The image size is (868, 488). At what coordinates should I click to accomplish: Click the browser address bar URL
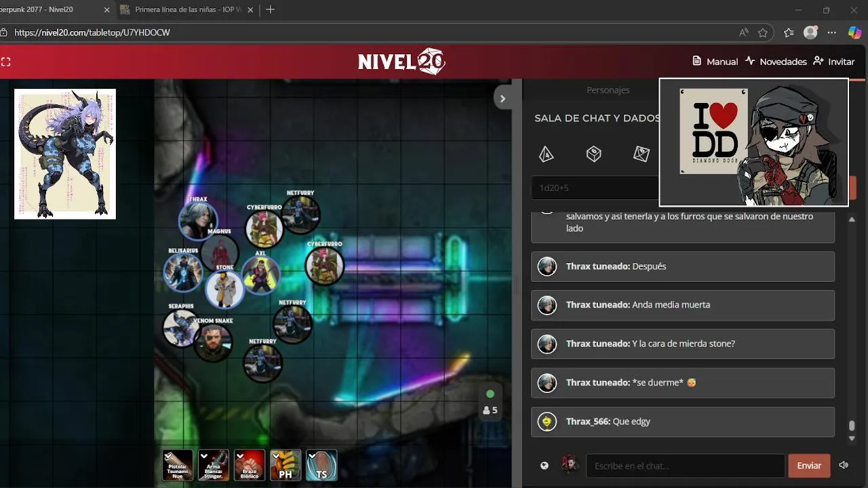point(92,33)
